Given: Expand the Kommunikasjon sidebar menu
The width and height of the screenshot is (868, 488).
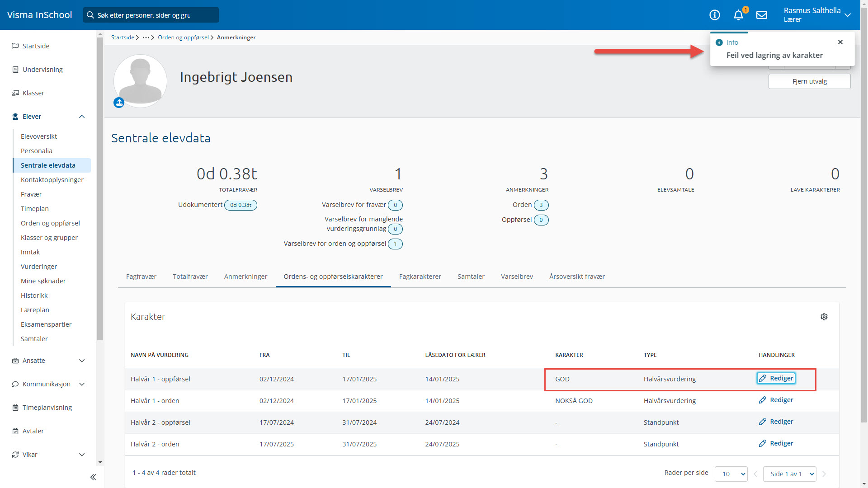Looking at the screenshot, I should coord(82,384).
